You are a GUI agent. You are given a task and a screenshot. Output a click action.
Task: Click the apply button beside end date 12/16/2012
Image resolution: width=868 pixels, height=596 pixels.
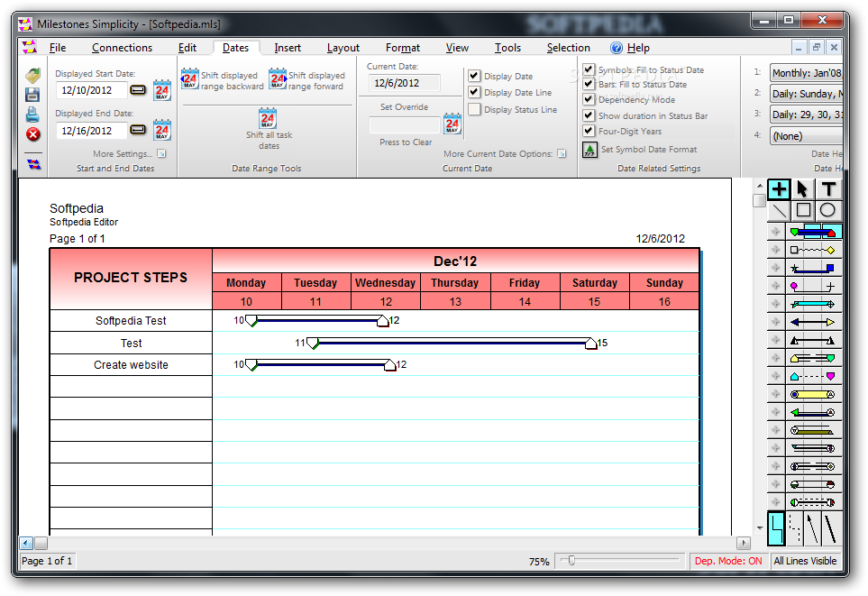coord(138,130)
